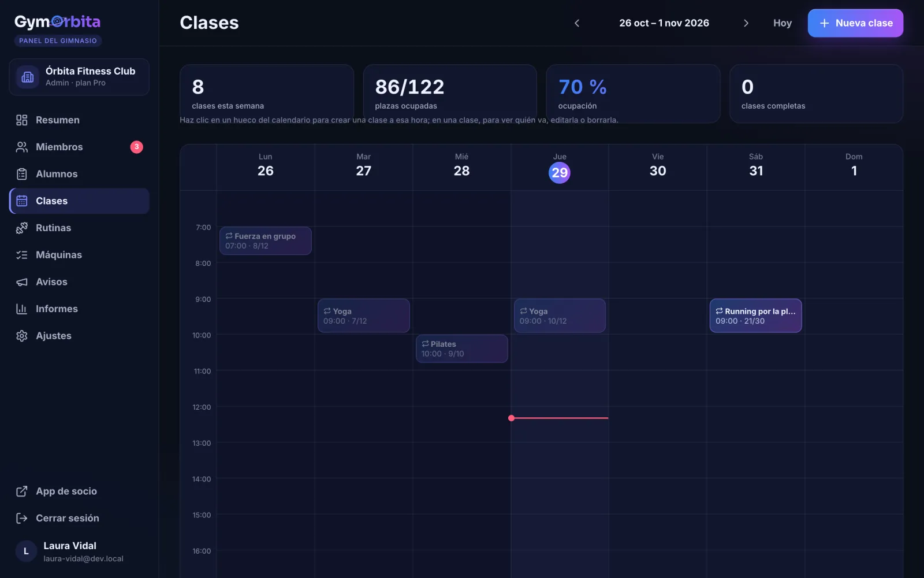Go to previous week arrow

point(577,23)
